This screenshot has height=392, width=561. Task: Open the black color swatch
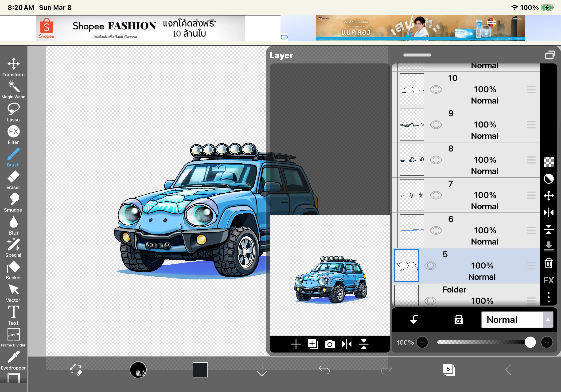(x=200, y=370)
